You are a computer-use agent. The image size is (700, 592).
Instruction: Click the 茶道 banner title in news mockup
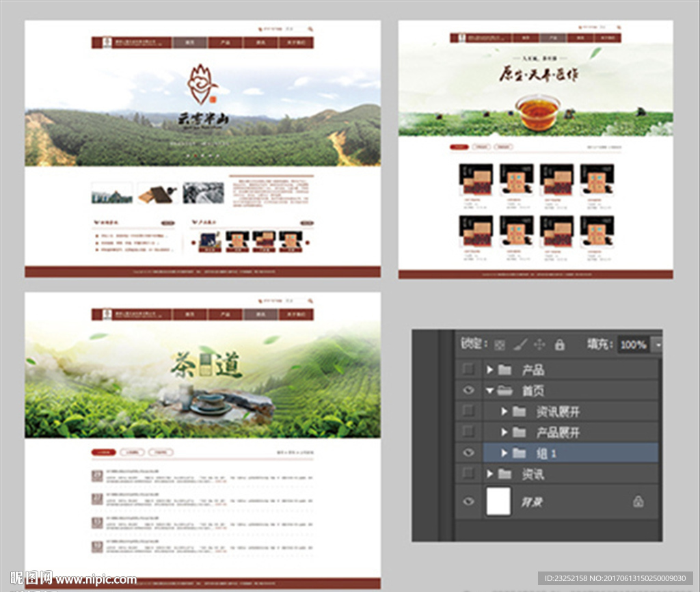tap(206, 365)
